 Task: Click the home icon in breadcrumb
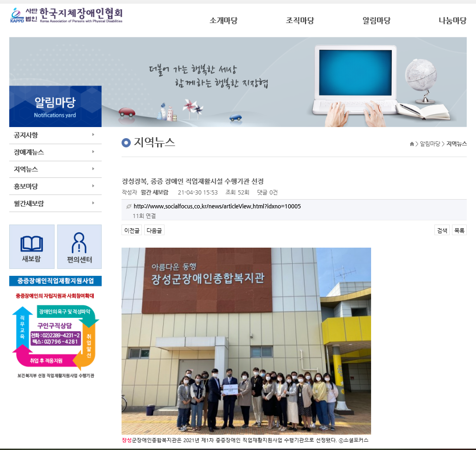point(412,144)
